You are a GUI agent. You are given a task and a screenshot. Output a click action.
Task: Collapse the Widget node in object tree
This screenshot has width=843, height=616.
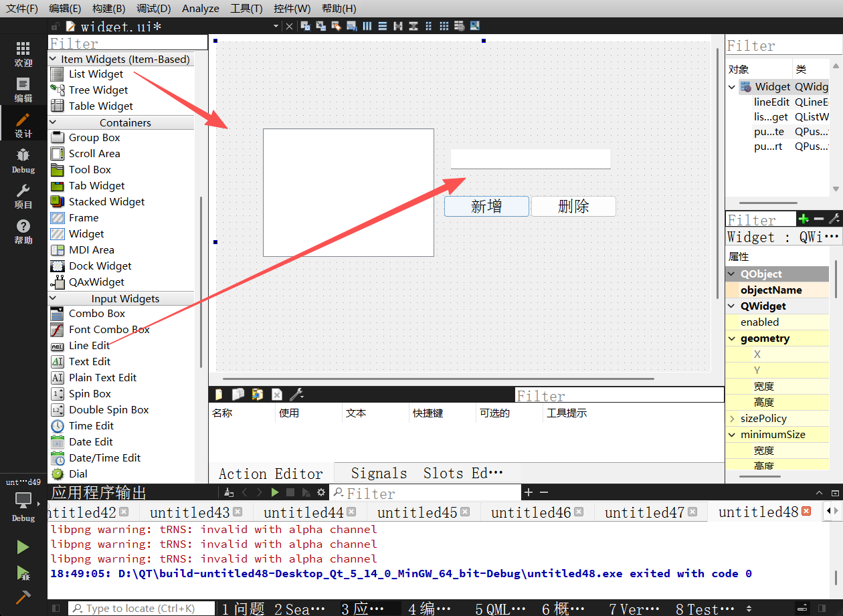tap(732, 87)
